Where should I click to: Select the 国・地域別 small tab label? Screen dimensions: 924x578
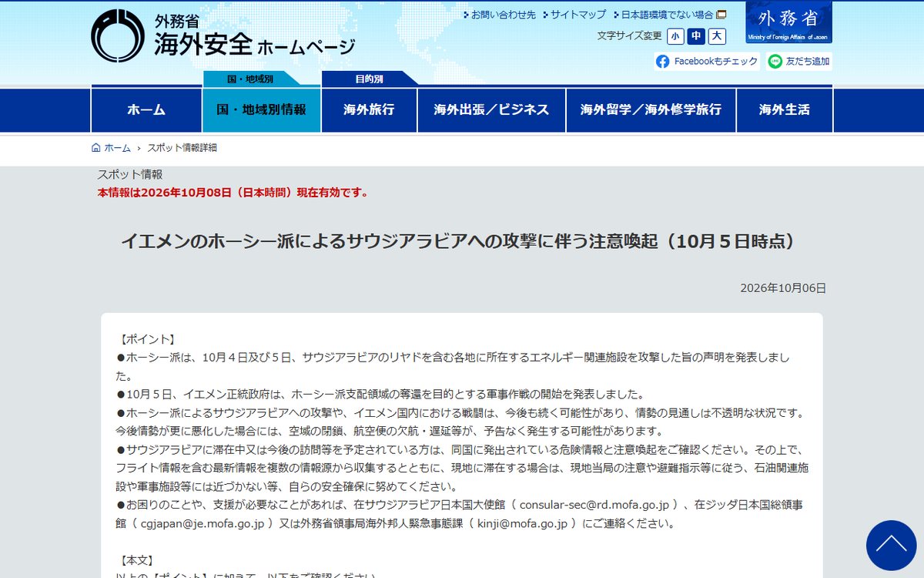250,79
